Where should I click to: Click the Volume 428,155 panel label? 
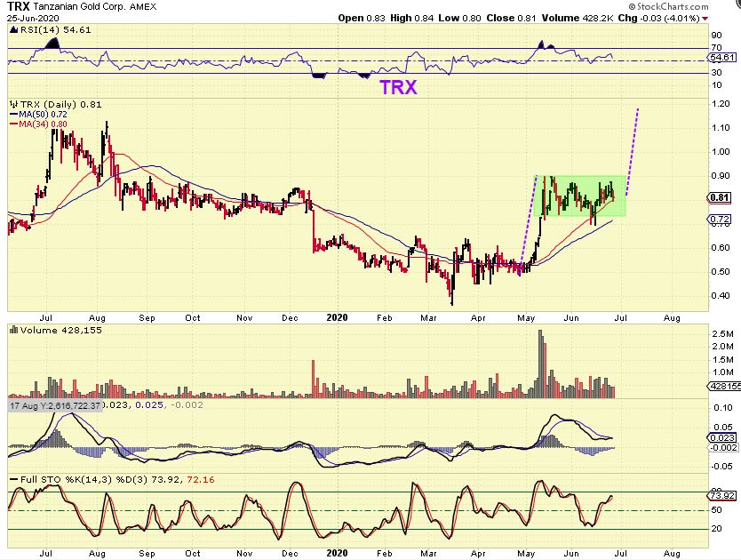tap(61, 330)
